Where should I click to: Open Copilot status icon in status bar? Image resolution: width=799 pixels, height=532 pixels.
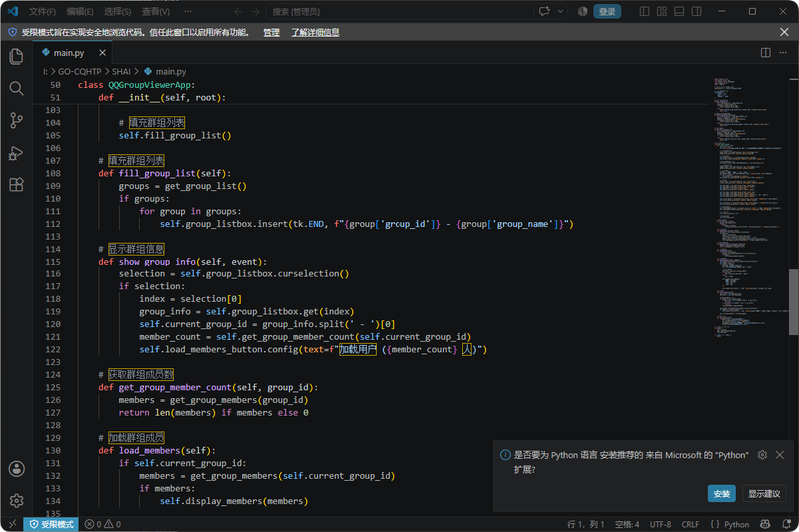pyautogui.click(x=765, y=524)
